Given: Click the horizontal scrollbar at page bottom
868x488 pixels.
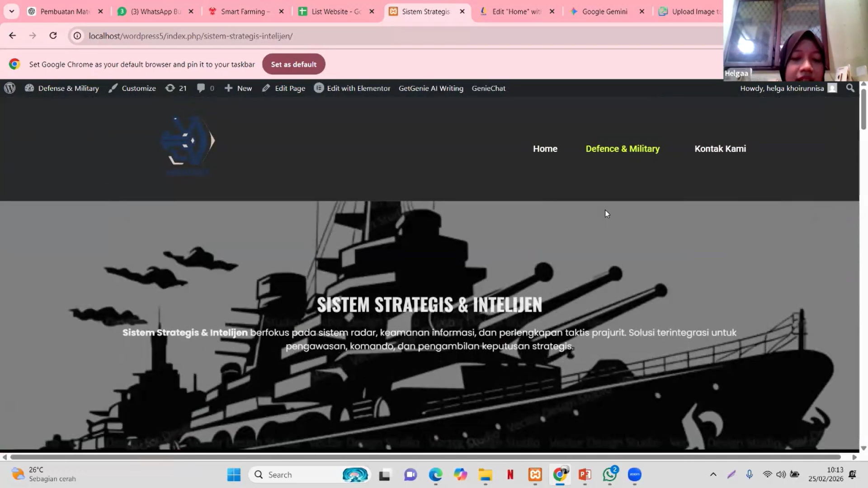Looking at the screenshot, I should [x=425, y=457].
